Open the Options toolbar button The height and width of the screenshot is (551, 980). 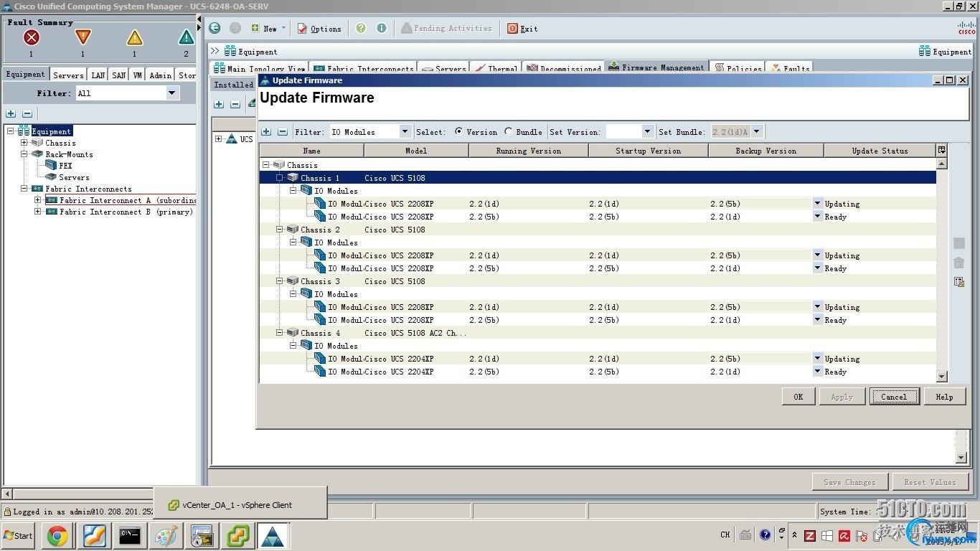[x=320, y=28]
